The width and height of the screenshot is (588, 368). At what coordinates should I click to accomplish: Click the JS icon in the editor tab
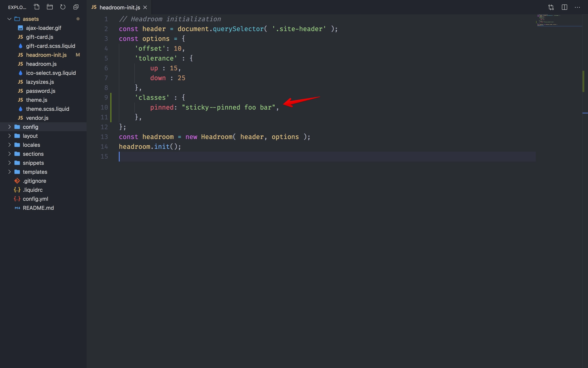point(94,7)
